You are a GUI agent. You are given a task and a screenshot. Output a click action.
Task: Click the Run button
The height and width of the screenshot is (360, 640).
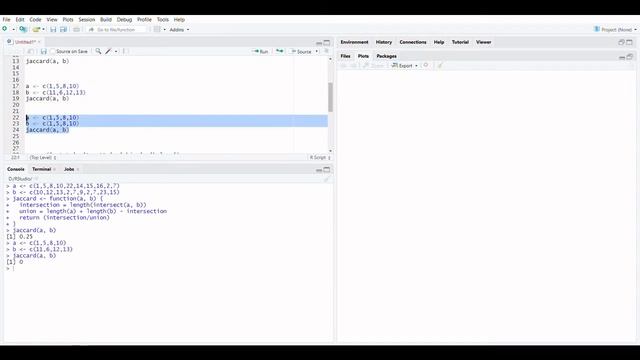coord(260,51)
